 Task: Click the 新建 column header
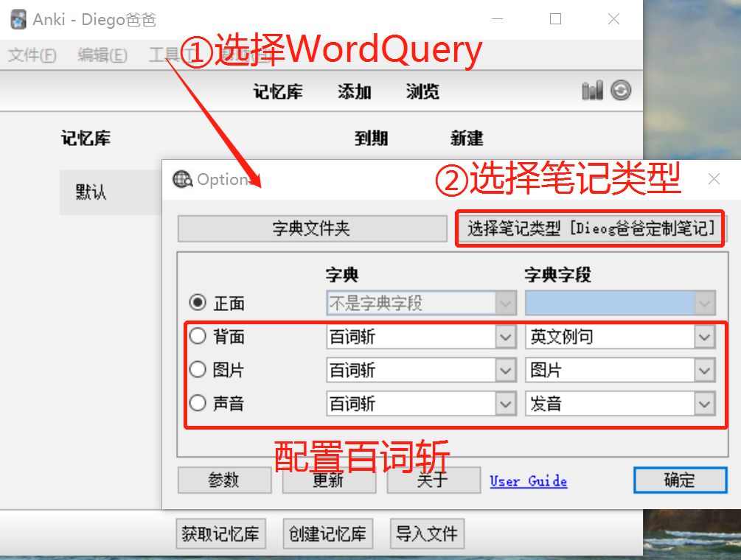pyautogui.click(x=467, y=139)
